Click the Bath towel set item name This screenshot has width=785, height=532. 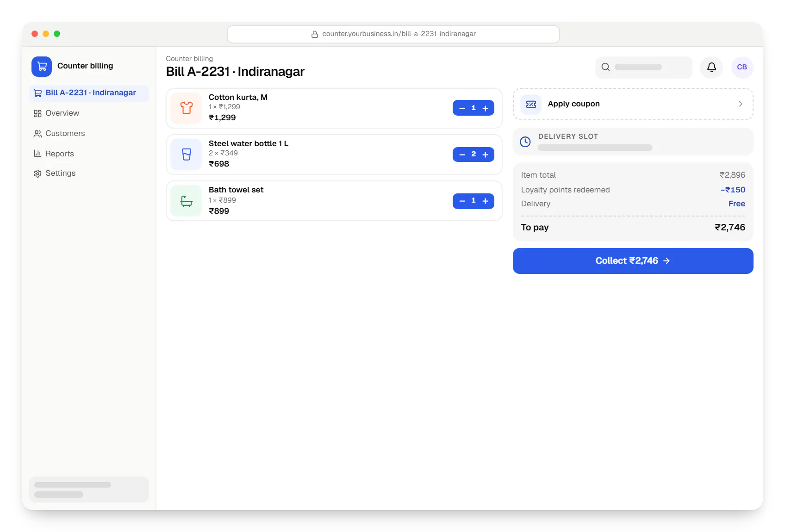coord(236,190)
